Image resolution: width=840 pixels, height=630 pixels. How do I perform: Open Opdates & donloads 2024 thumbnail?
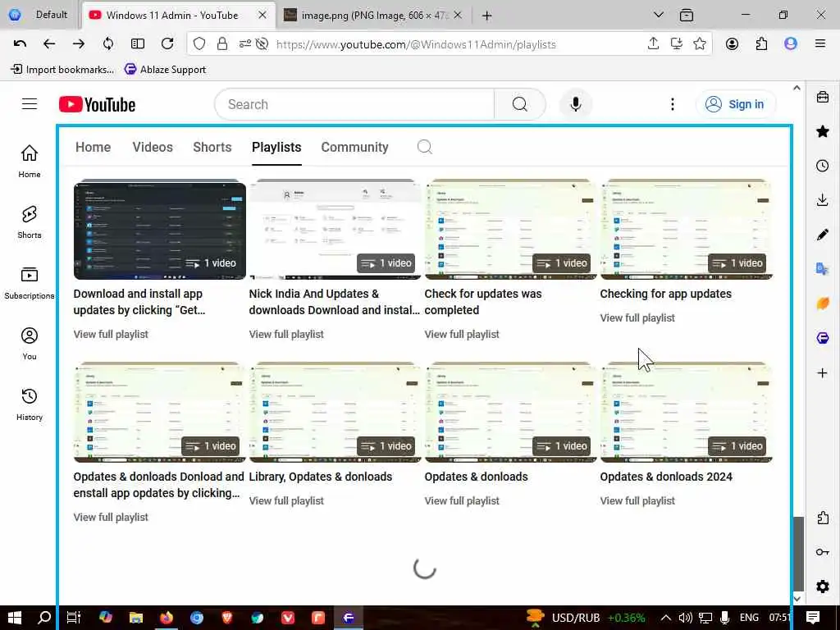click(x=687, y=412)
